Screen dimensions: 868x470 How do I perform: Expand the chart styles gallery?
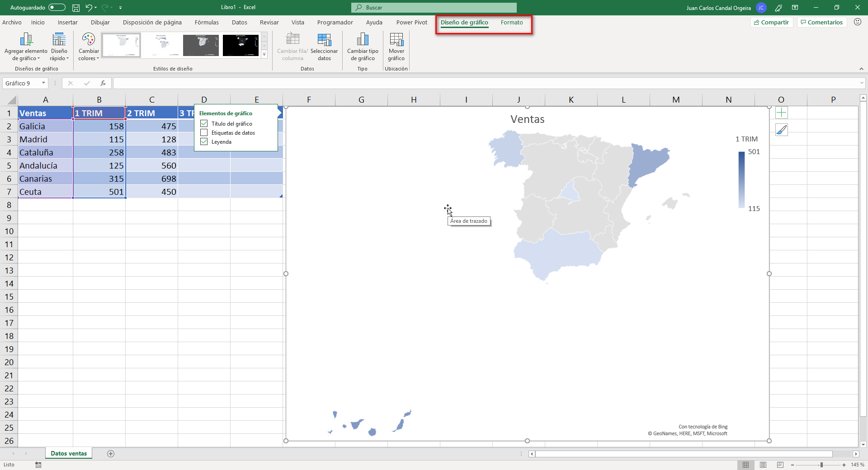264,54
